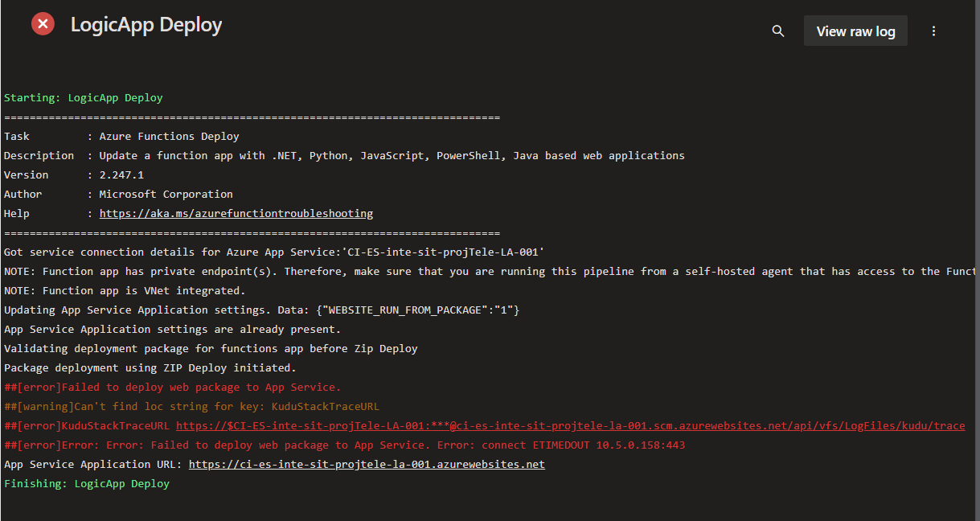Open the App Service Application URL link
Screen dimensions: 980x521
tap(367, 464)
